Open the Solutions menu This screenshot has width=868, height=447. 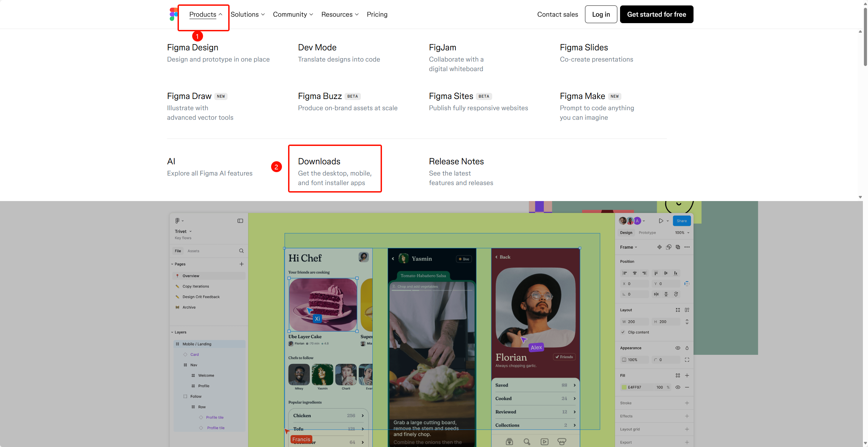248,14
